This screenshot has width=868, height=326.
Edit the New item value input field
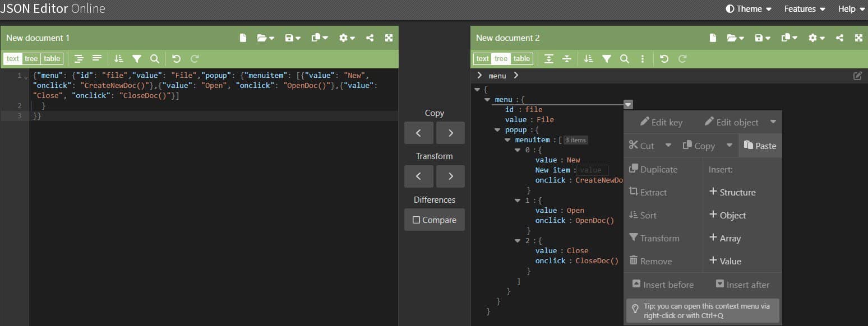tap(592, 170)
